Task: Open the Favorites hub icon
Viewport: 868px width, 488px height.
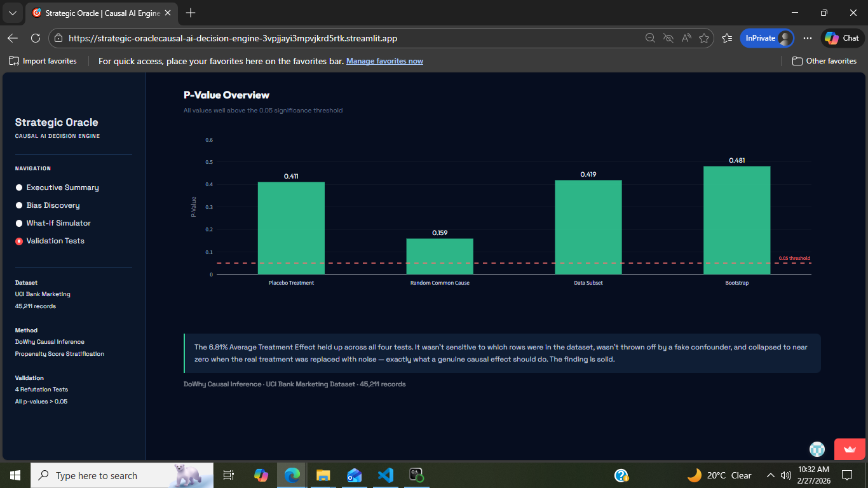Action: 727,38
